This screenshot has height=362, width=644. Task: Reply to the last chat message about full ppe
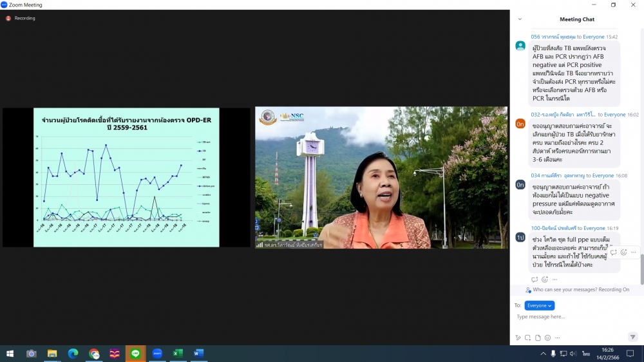(535, 280)
